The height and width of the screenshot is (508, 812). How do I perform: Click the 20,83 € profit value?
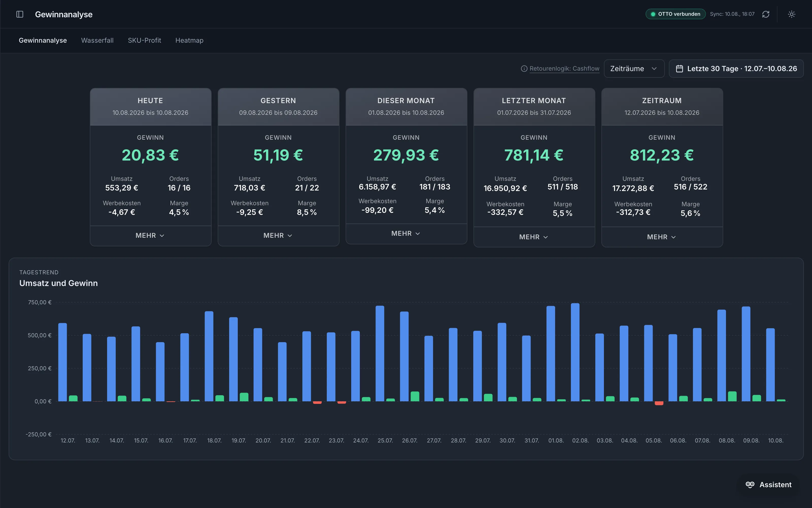(x=150, y=155)
